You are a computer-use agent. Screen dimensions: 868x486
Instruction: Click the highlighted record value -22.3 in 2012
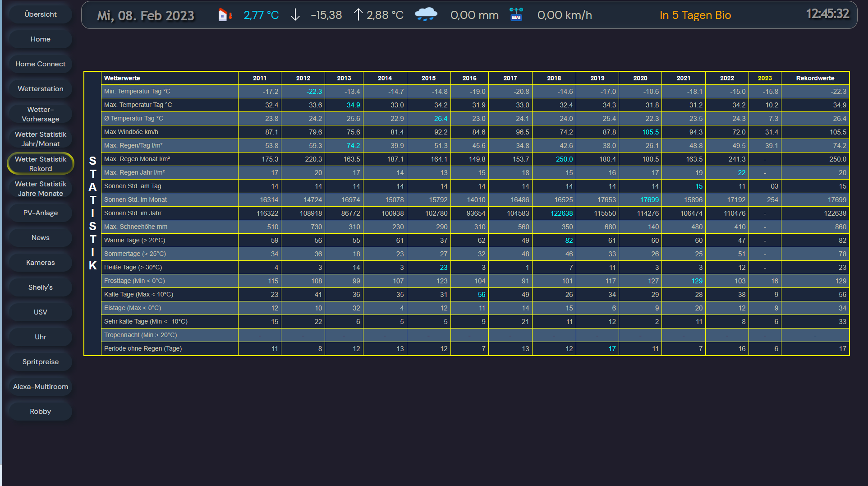314,91
